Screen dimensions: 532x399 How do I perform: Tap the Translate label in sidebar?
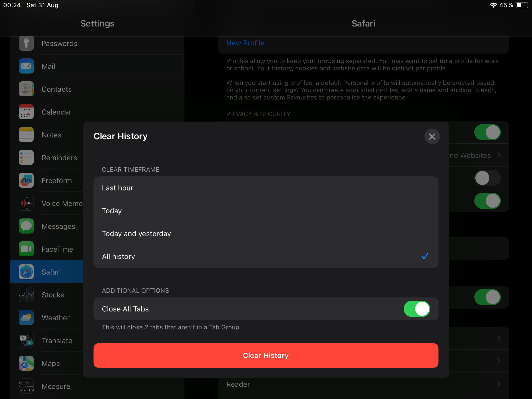pyautogui.click(x=57, y=341)
